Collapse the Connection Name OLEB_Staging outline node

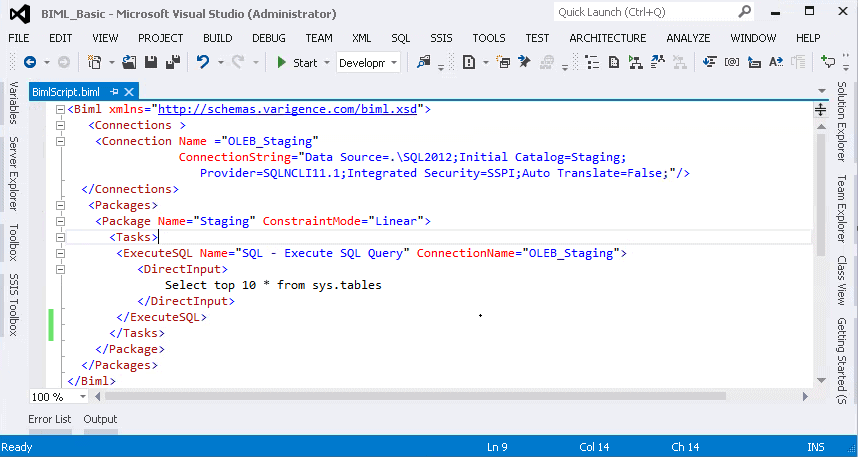(x=60, y=141)
